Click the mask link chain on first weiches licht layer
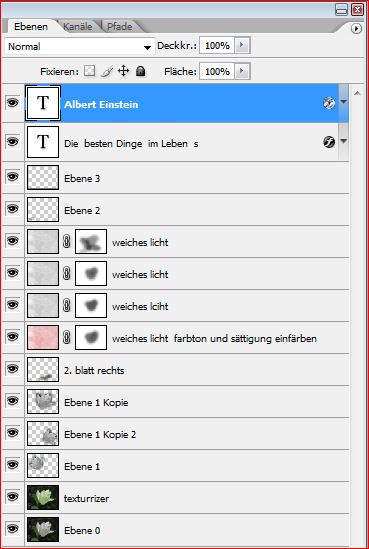The image size is (369, 549). click(67, 242)
